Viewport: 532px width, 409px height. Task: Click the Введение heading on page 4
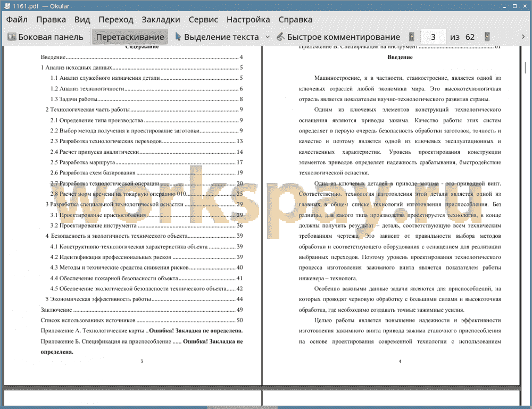tap(400, 57)
